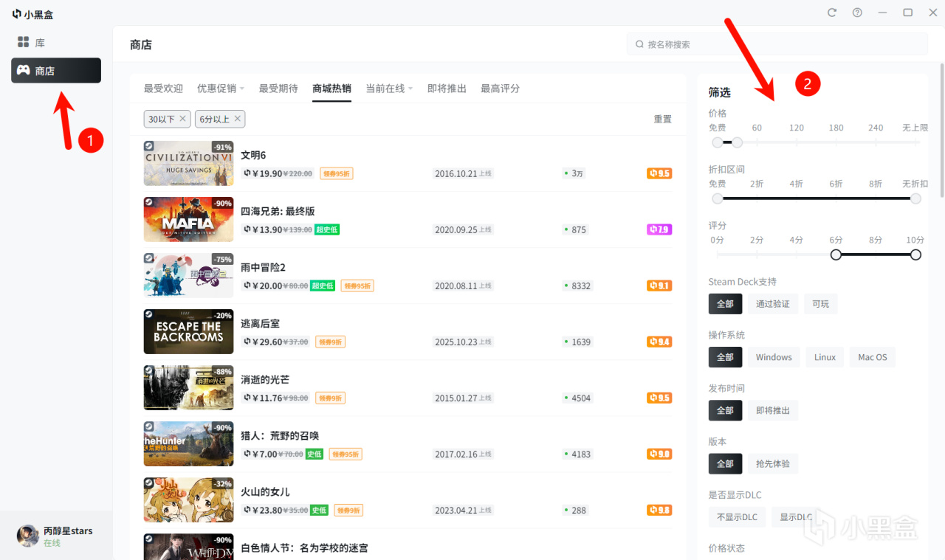The height and width of the screenshot is (560, 945).
Task: Click the 9.4 rating badge for 逃离后室
Action: coord(659,342)
